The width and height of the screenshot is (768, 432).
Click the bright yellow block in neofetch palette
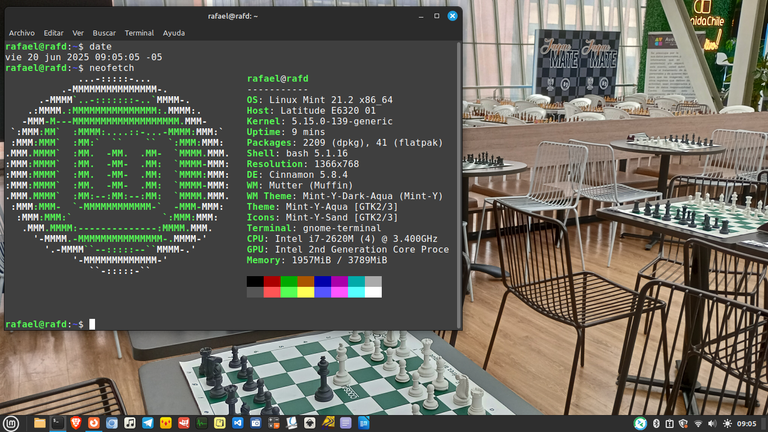click(306, 292)
